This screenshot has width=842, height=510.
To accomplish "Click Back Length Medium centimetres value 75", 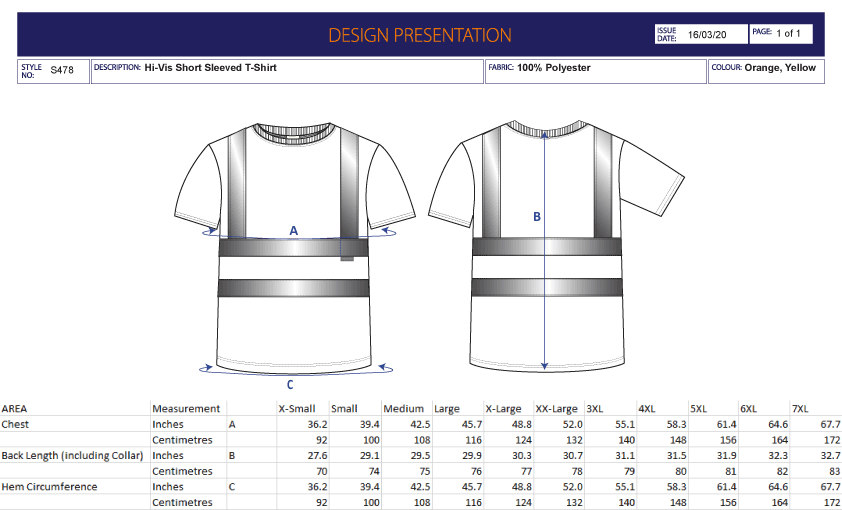I will pos(425,471).
